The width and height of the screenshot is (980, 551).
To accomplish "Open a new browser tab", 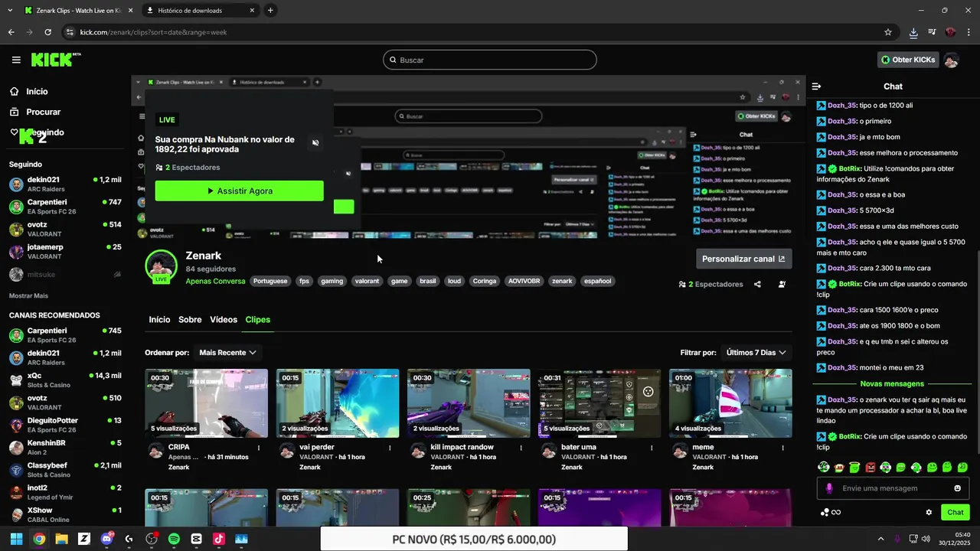I will pyautogui.click(x=270, y=11).
